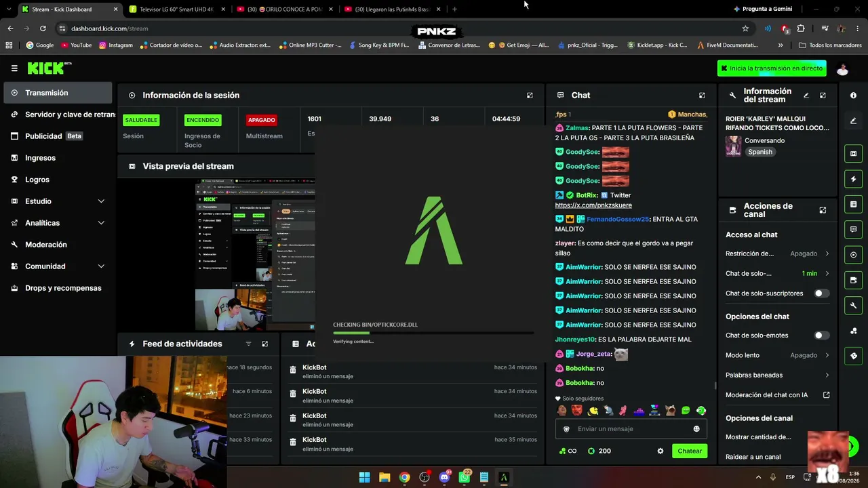Click the wrench icon in right rail

point(853,305)
